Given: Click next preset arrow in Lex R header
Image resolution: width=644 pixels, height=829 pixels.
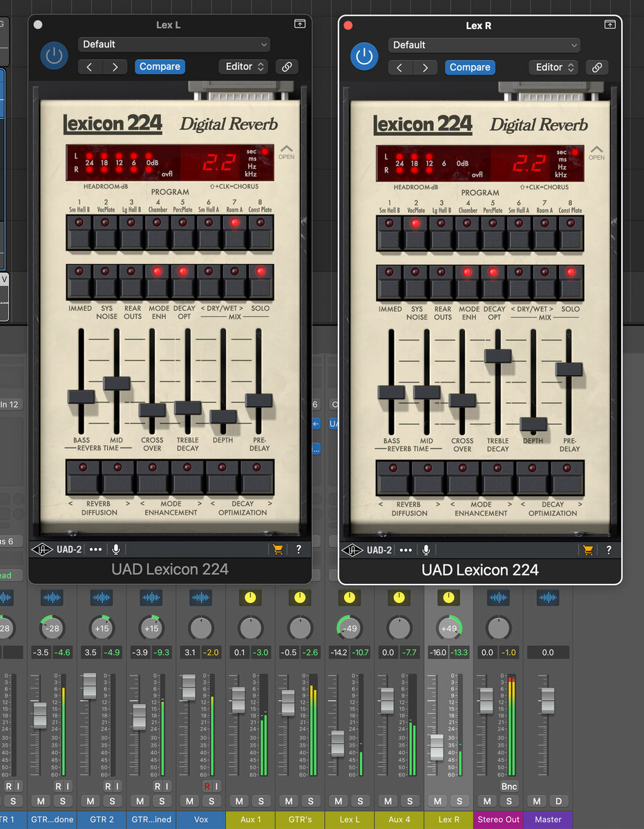Looking at the screenshot, I should point(425,68).
